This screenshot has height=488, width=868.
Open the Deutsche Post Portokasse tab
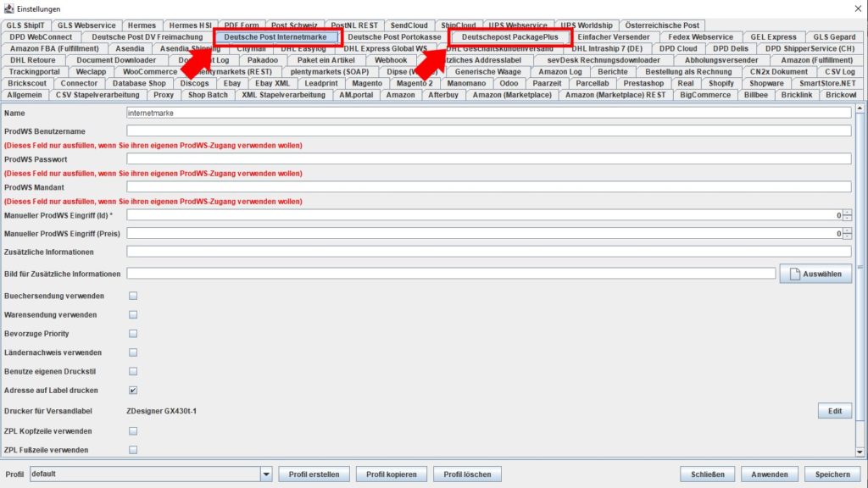click(394, 37)
